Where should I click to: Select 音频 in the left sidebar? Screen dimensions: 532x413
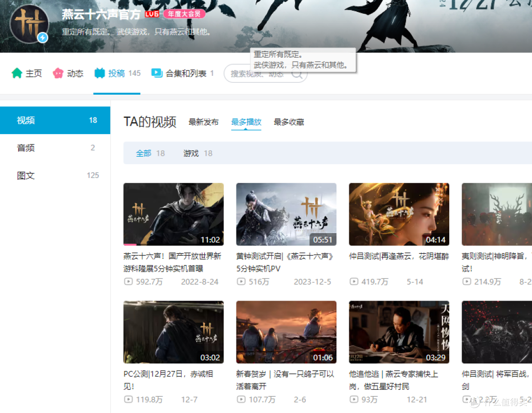[x=26, y=147]
